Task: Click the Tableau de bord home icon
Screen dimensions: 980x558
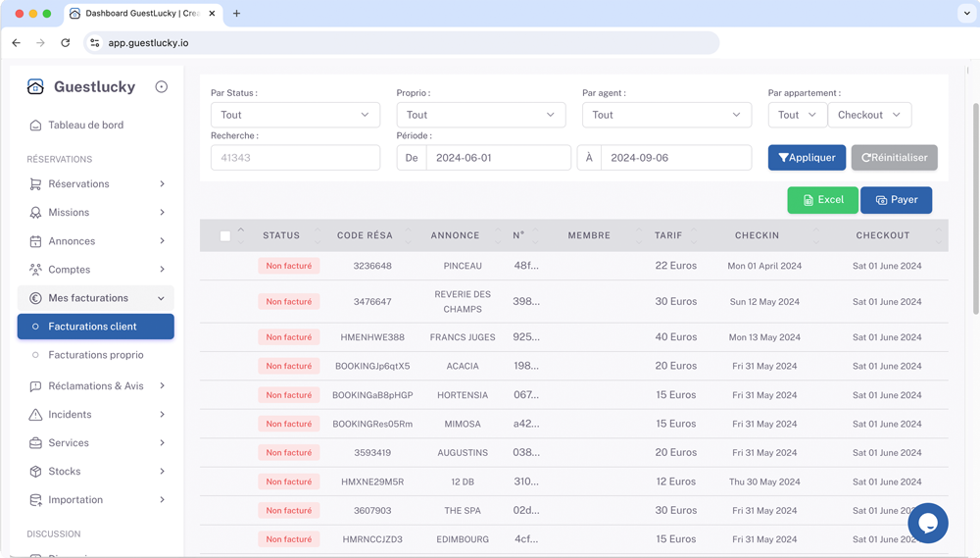Action: [x=35, y=126]
